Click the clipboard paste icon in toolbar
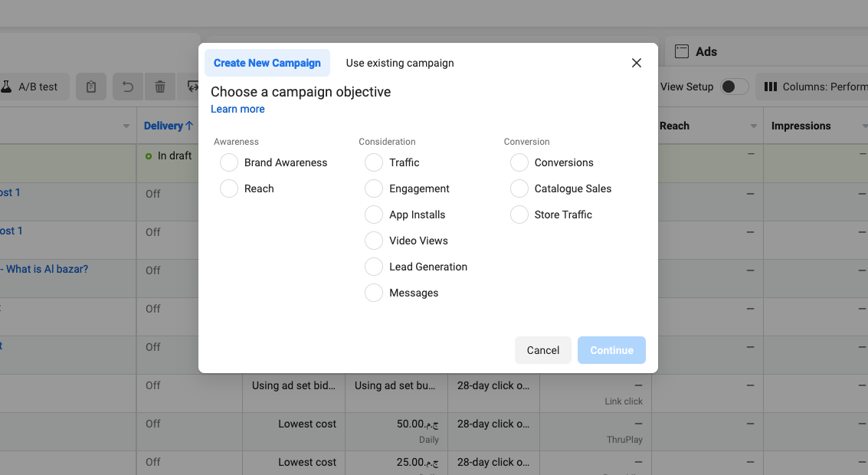Image resolution: width=868 pixels, height=475 pixels. tap(91, 87)
